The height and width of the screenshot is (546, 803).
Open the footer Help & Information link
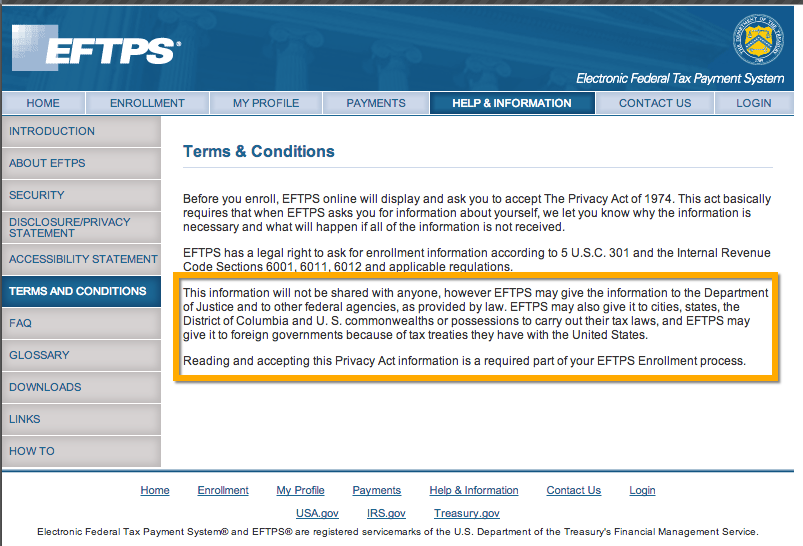click(474, 490)
